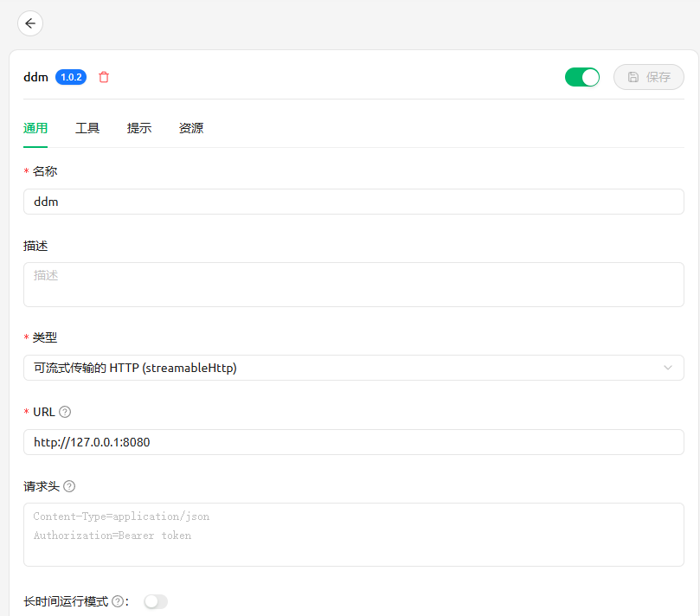
Task: Click the ddm title in header
Action: (35, 77)
